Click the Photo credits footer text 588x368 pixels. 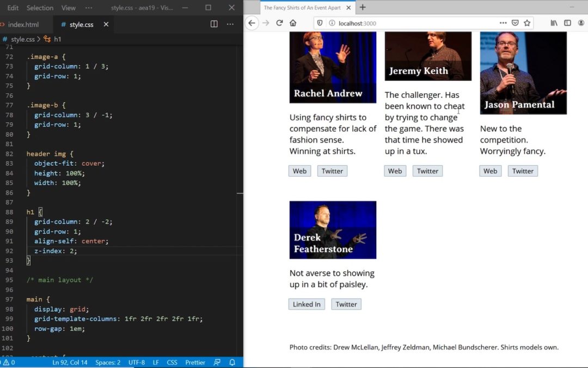424,347
